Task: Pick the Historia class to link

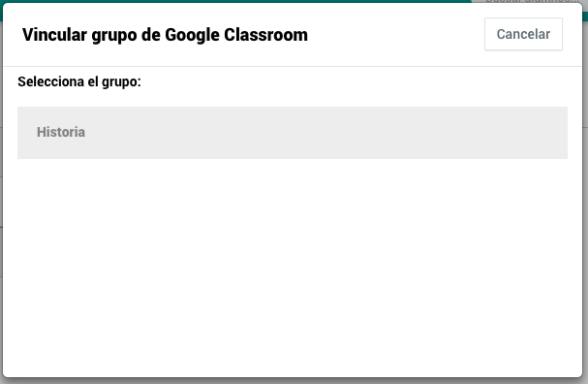Action: pos(293,133)
